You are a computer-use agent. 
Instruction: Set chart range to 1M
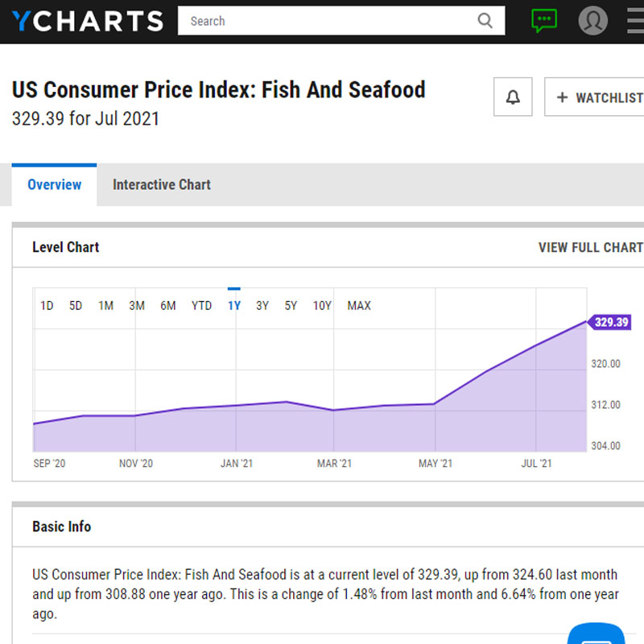pyautogui.click(x=105, y=305)
